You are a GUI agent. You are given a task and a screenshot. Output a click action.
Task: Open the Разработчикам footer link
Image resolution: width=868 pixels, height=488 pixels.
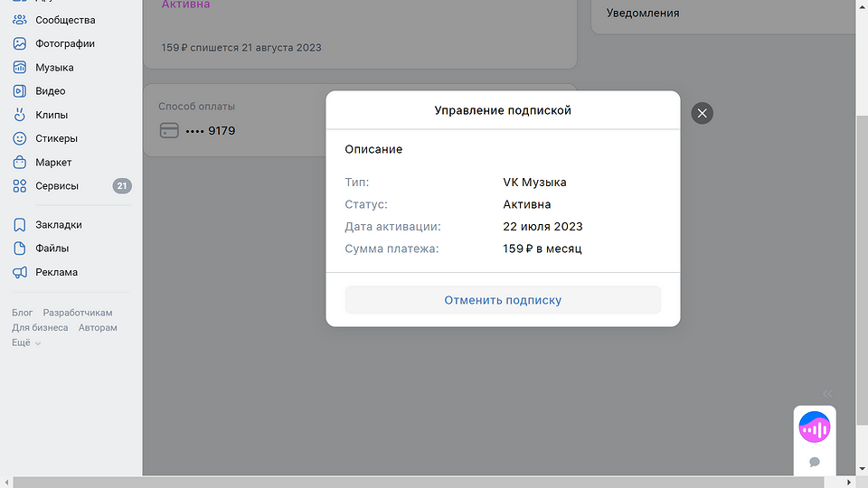coord(78,313)
